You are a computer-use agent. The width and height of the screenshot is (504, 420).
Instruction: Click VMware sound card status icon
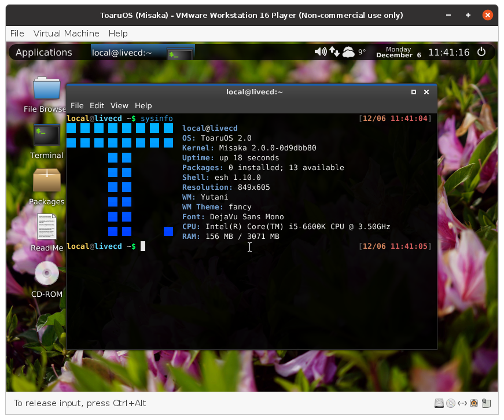pyautogui.click(x=474, y=403)
